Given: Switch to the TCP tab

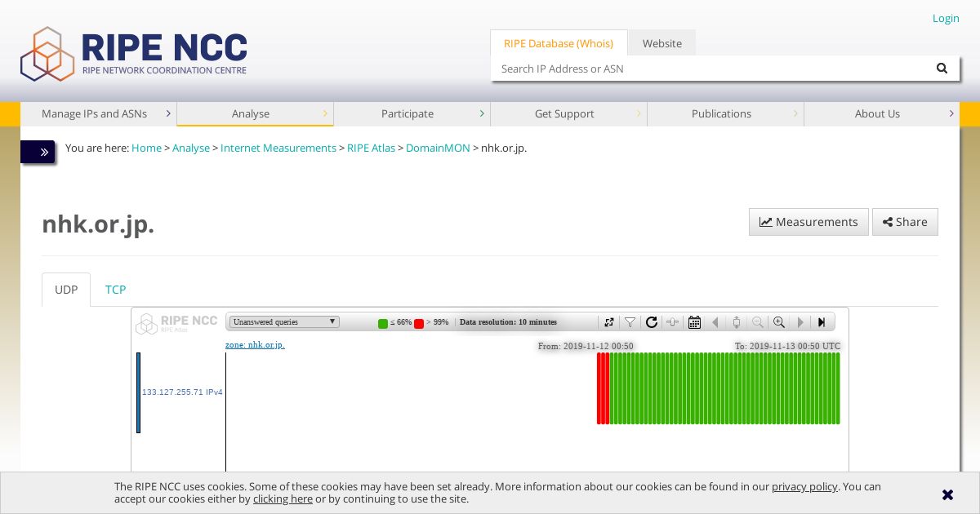Looking at the screenshot, I should pos(115,290).
